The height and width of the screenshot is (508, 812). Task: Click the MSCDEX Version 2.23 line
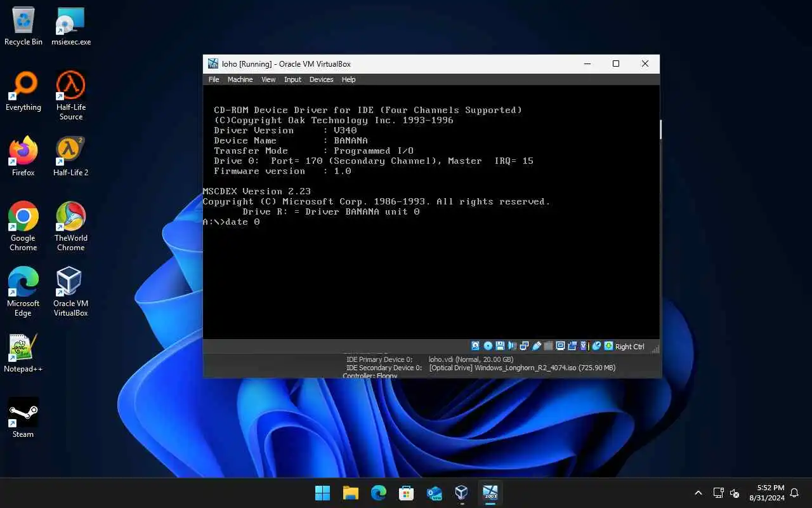point(257,191)
